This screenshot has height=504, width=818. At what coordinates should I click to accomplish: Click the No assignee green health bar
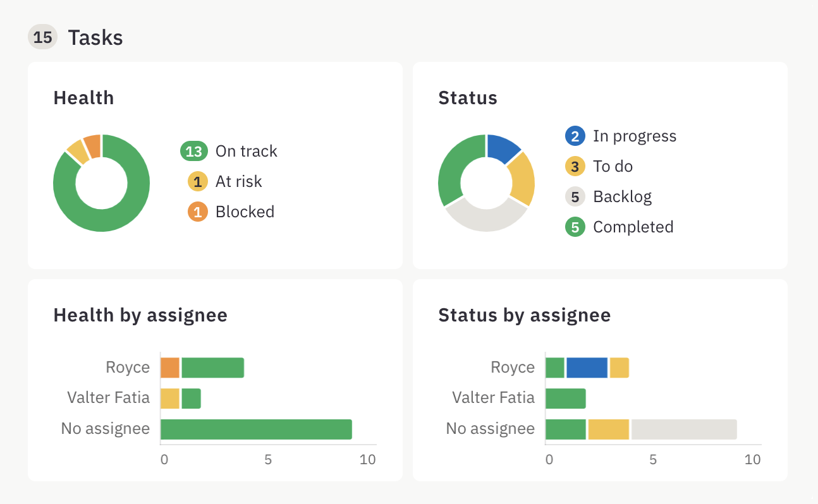(256, 429)
